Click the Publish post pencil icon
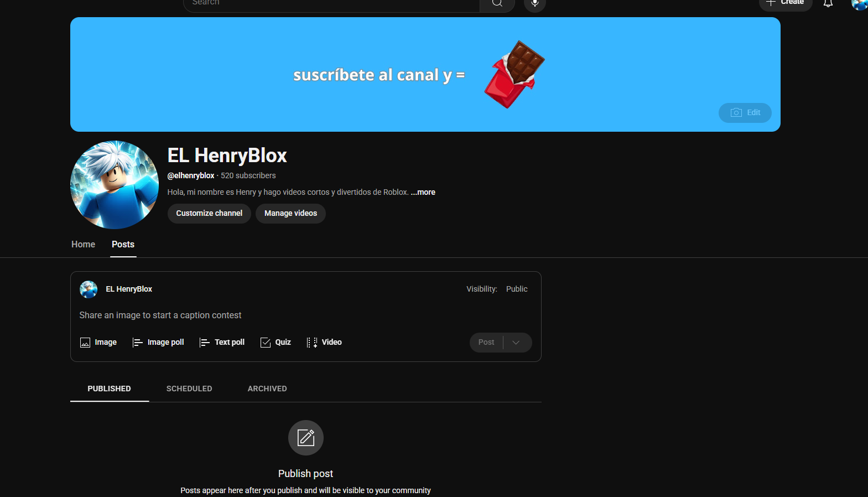This screenshot has width=868, height=497. click(x=306, y=438)
